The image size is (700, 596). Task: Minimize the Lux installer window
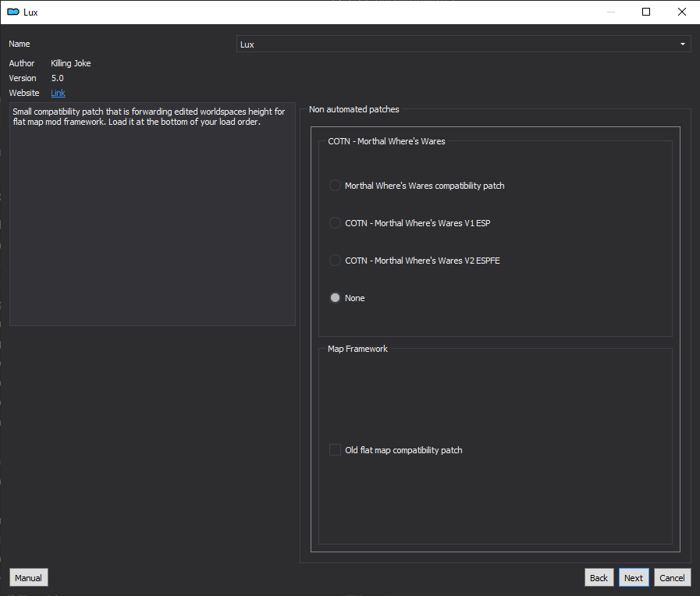611,12
